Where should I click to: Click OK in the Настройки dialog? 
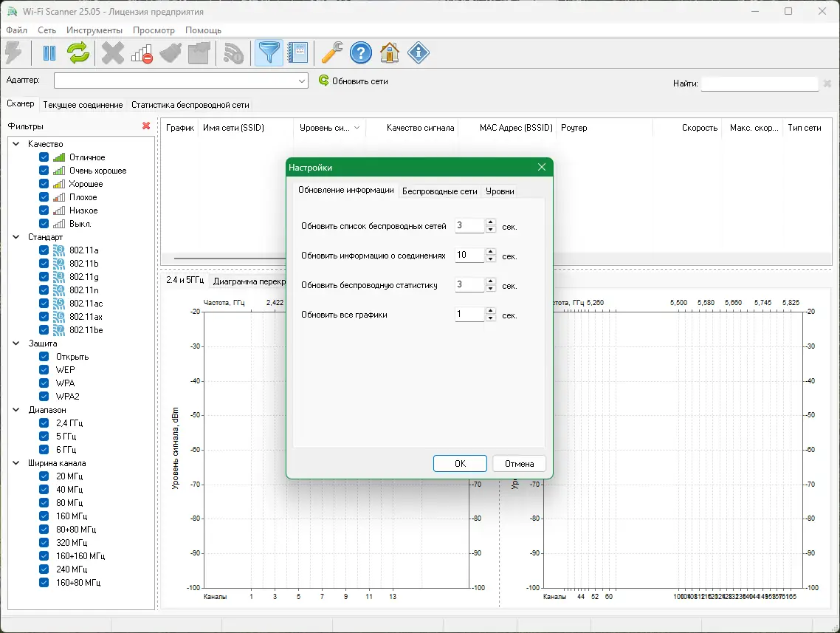click(460, 464)
